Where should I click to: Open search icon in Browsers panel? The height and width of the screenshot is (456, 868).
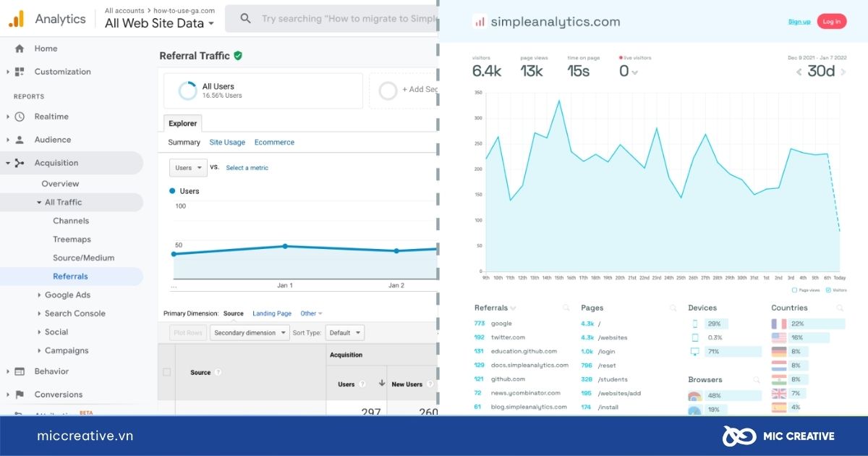pyautogui.click(x=757, y=380)
